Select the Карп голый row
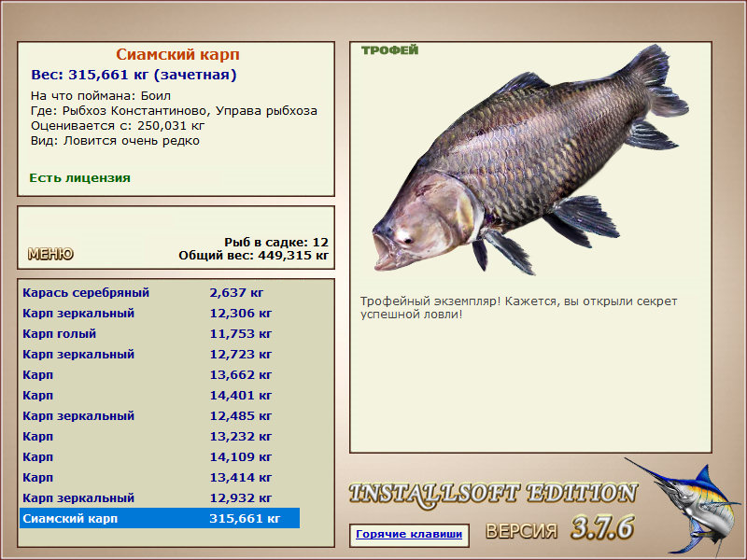This screenshot has height=560, width=747. coord(160,334)
